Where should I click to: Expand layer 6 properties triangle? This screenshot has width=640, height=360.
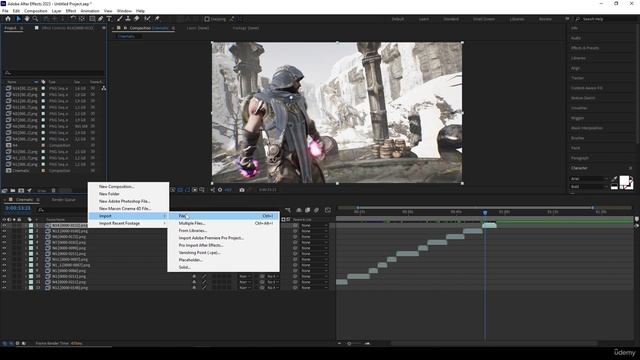(26, 253)
